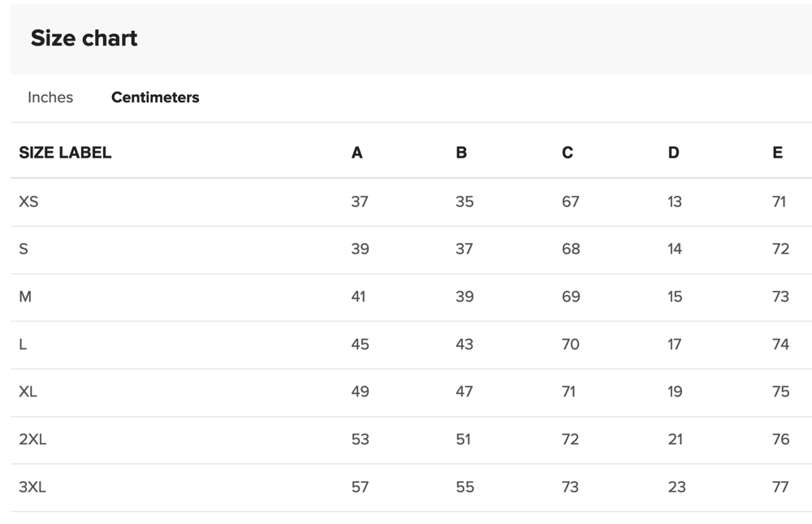Select the M size row label
The height and width of the screenshot is (524, 812).
click(x=25, y=297)
